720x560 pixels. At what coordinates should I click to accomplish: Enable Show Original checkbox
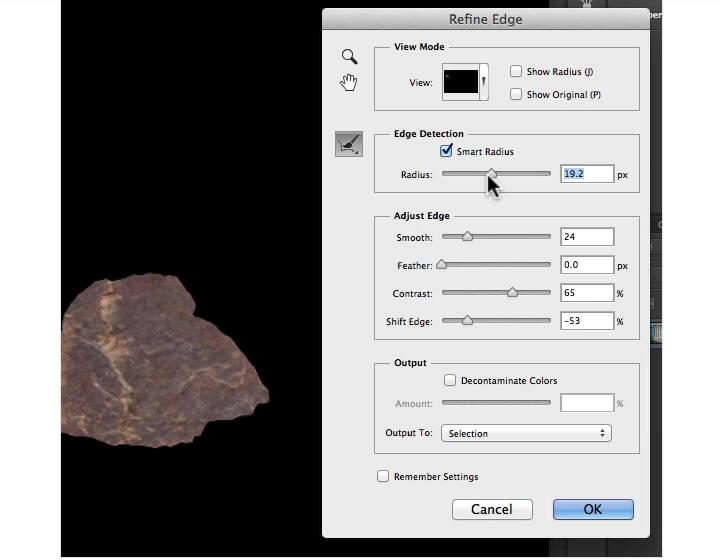(516, 94)
